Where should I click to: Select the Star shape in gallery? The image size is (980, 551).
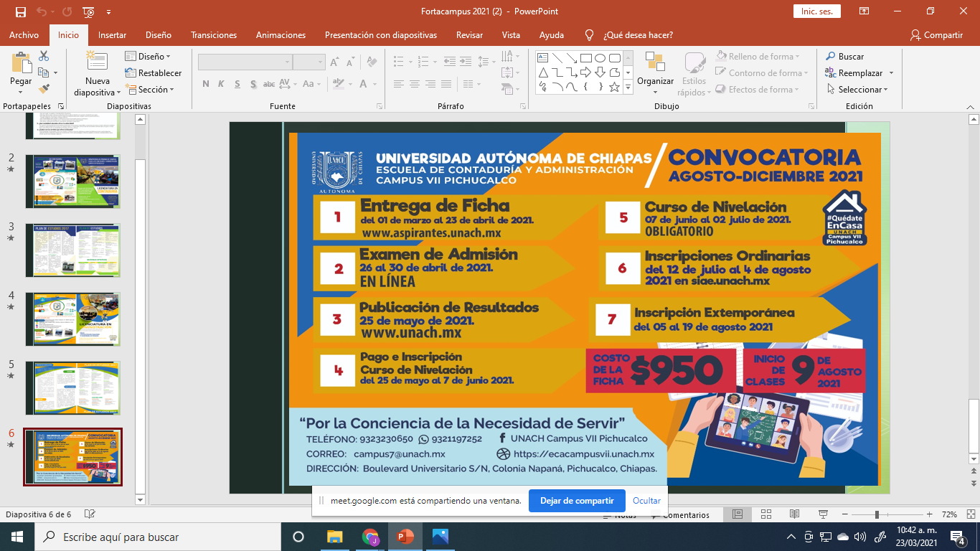click(615, 87)
